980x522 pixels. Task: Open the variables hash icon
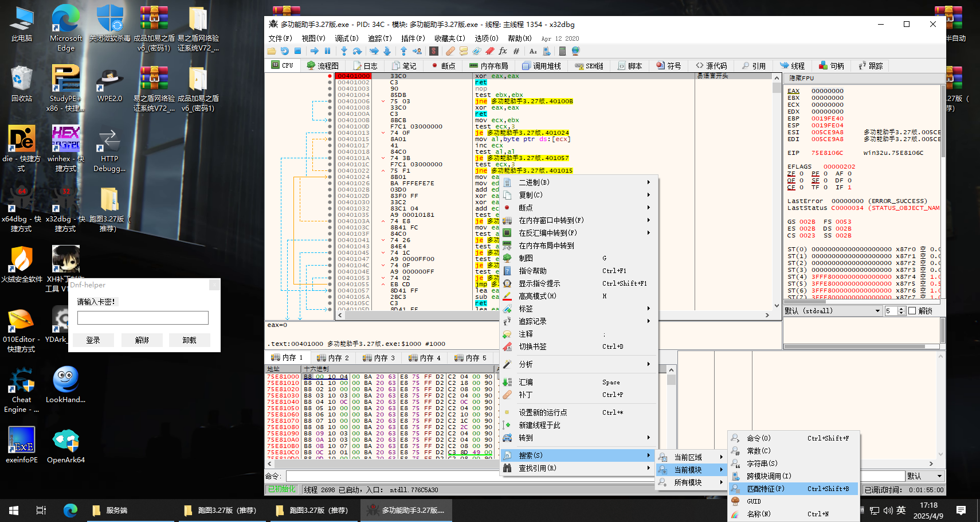coord(516,51)
